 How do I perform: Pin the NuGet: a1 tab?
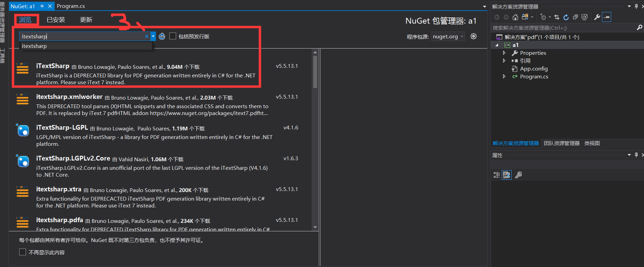coord(42,6)
